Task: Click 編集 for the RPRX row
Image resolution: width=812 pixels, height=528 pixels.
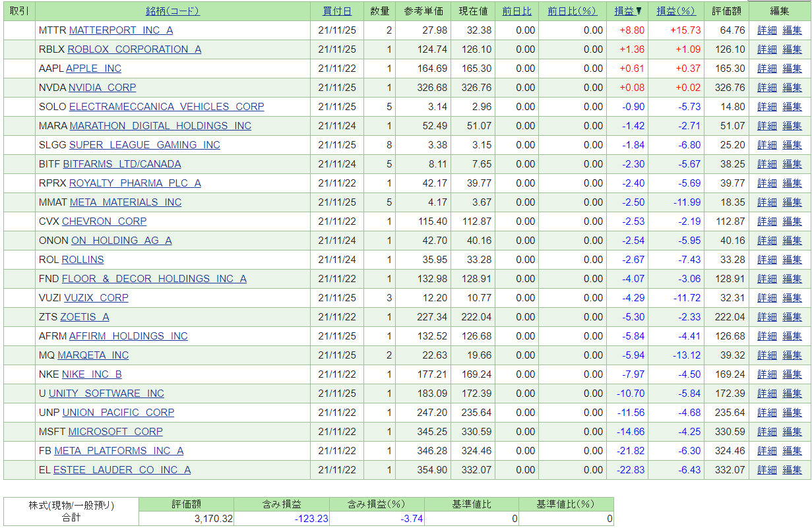Action: [x=792, y=183]
